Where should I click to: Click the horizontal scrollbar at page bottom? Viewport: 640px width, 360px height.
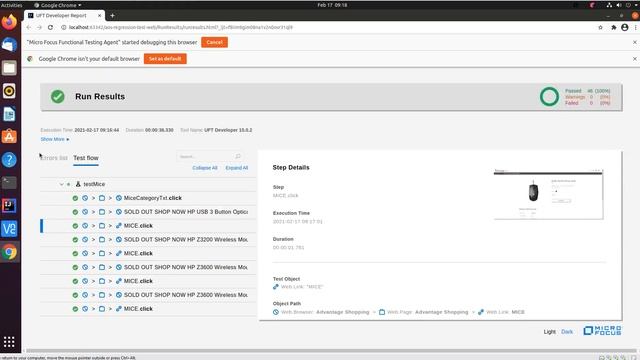(x=331, y=351)
